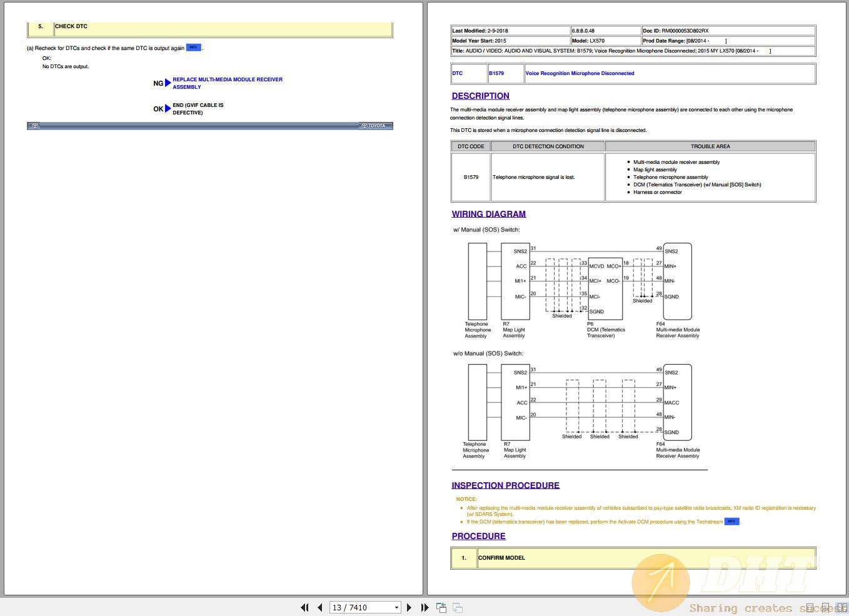Go to the previous page
Viewport: 849px width, 616px height.
point(320,607)
